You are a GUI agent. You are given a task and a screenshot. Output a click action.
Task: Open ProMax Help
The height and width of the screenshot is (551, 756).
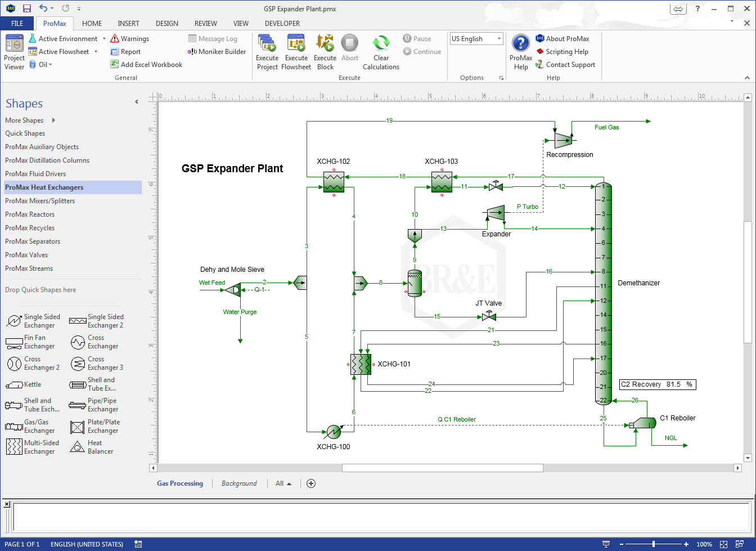521,52
